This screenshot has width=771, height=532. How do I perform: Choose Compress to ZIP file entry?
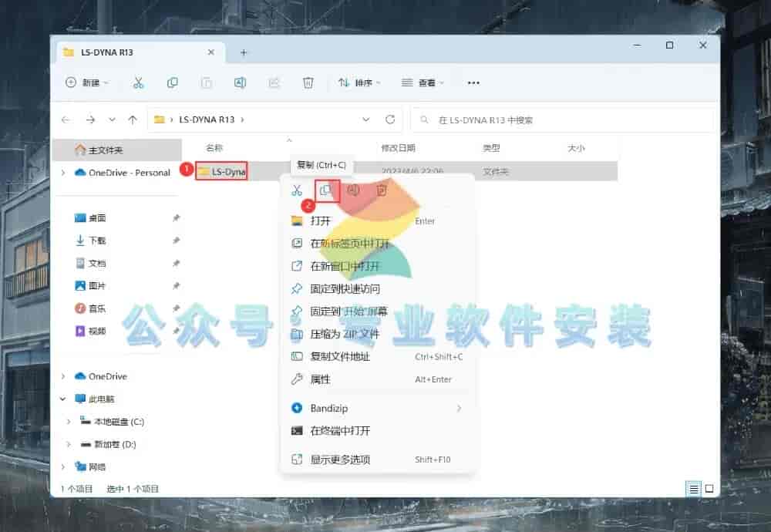[x=377, y=334]
